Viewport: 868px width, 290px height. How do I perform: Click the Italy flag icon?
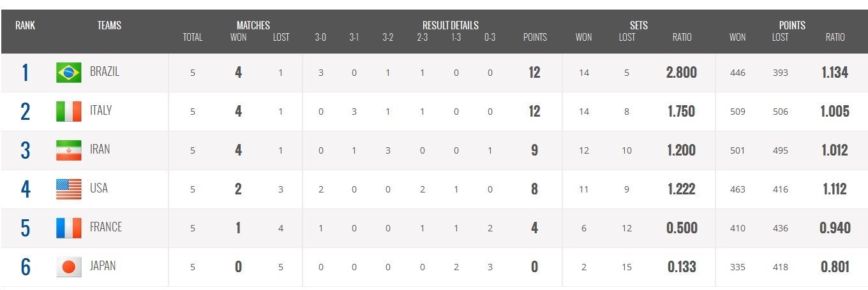68,112
